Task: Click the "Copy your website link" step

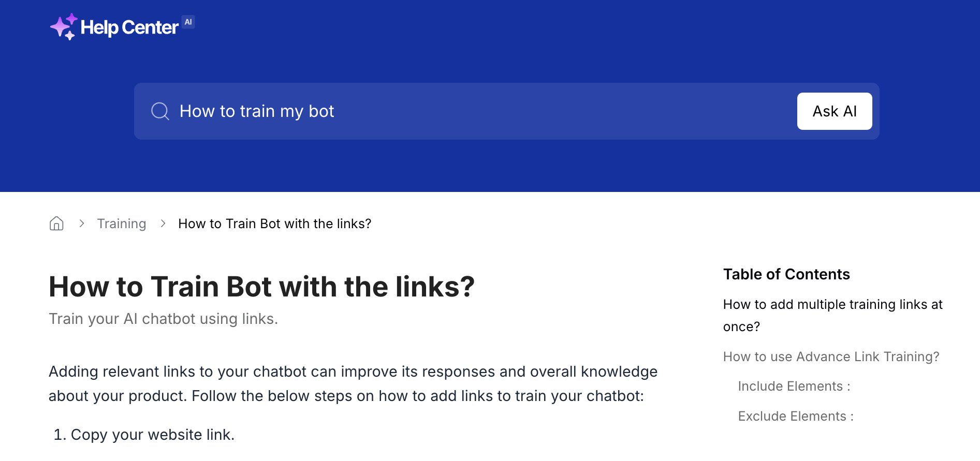Action: pyautogui.click(x=152, y=435)
